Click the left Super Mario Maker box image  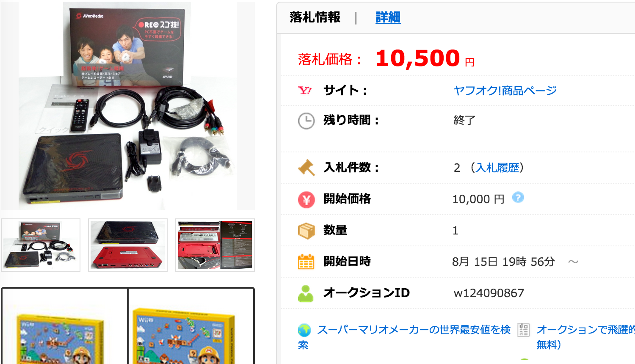pyautogui.click(x=65, y=326)
